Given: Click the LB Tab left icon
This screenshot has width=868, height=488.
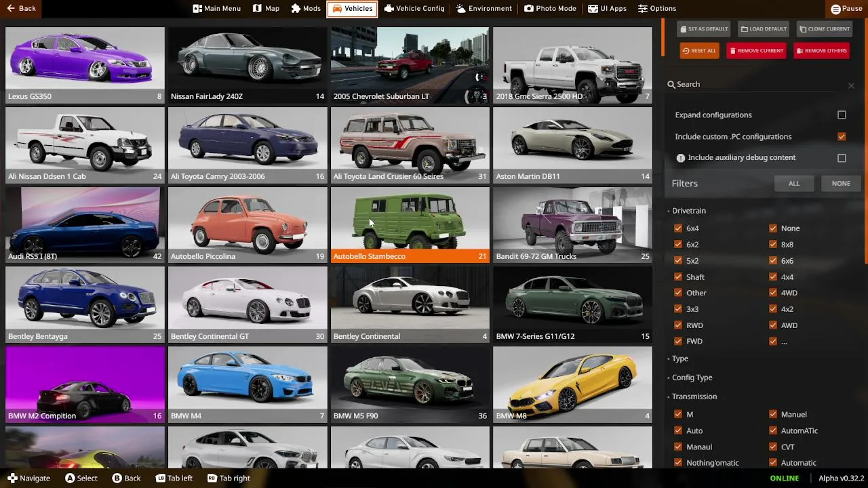Looking at the screenshot, I should click(160, 479).
